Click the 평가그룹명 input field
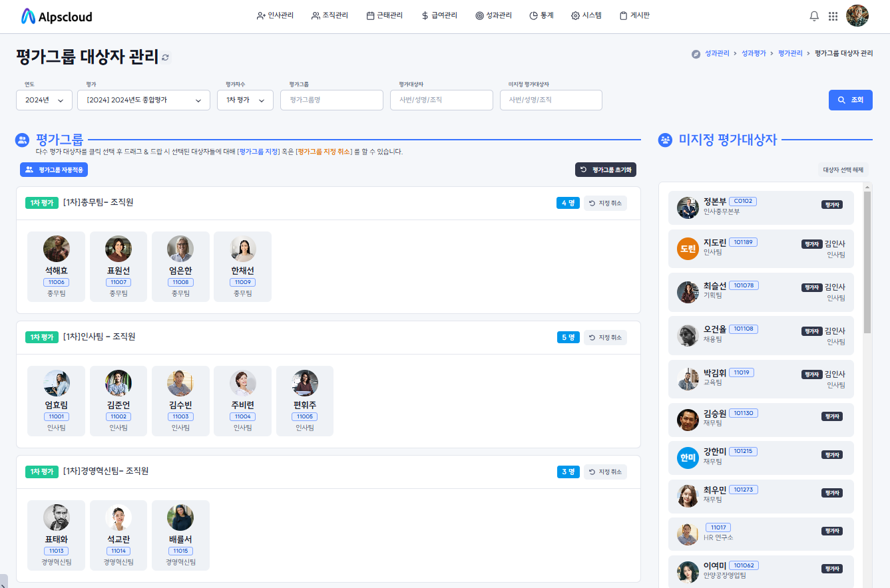Viewport: 890px width, 588px height. coord(332,100)
